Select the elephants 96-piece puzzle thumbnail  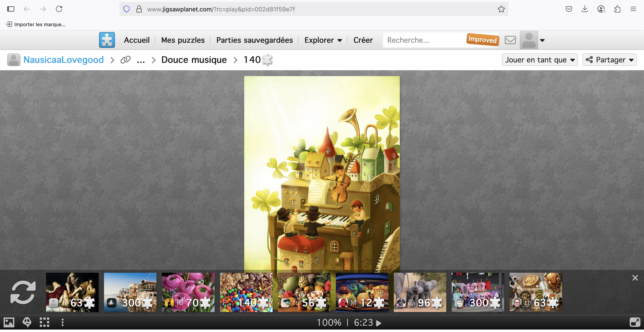pyautogui.click(x=420, y=292)
